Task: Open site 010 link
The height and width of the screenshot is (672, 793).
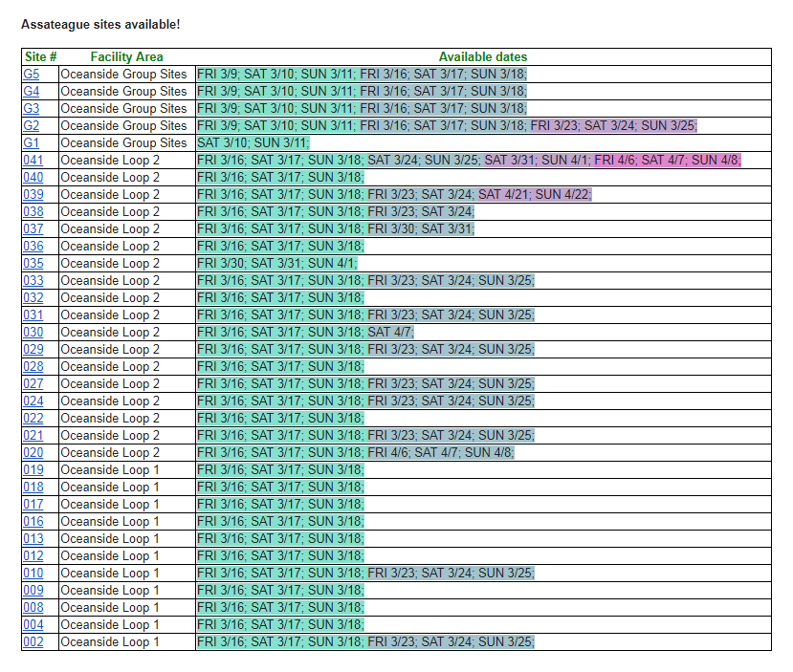Action: pos(33,573)
